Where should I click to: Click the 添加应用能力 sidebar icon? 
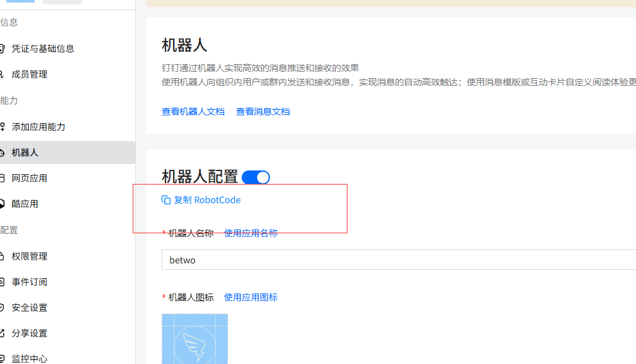(3, 127)
